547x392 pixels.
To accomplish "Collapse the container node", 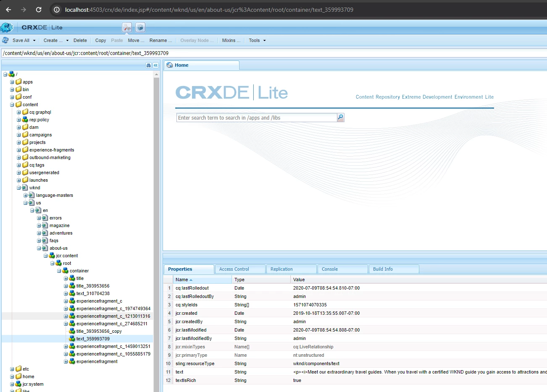I will click(59, 271).
